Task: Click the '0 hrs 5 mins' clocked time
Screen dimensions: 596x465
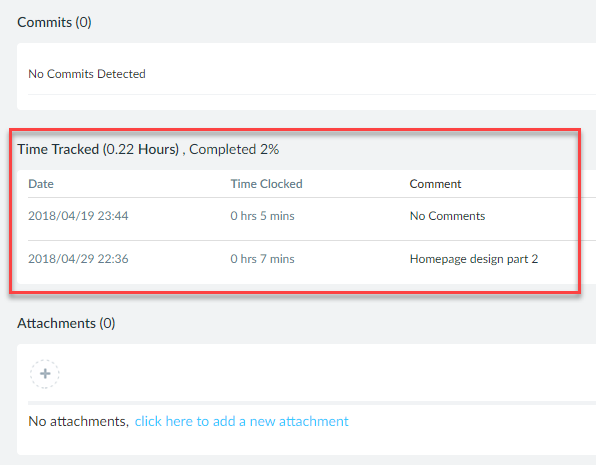Action: point(262,216)
